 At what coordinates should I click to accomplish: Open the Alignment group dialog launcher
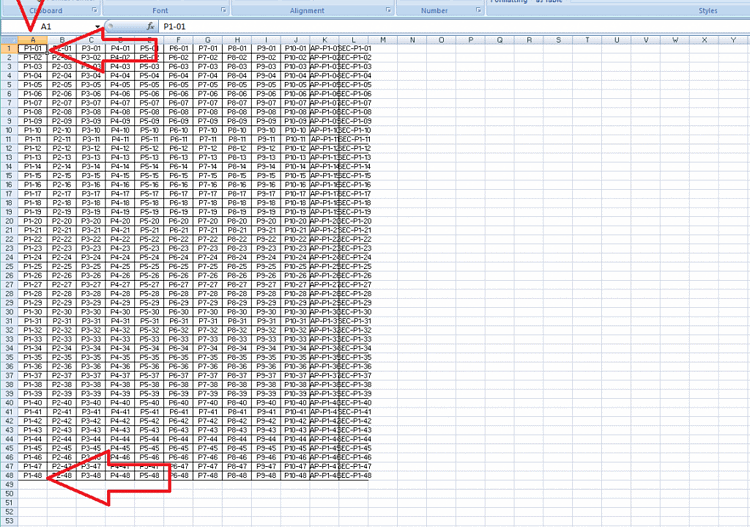coord(388,10)
